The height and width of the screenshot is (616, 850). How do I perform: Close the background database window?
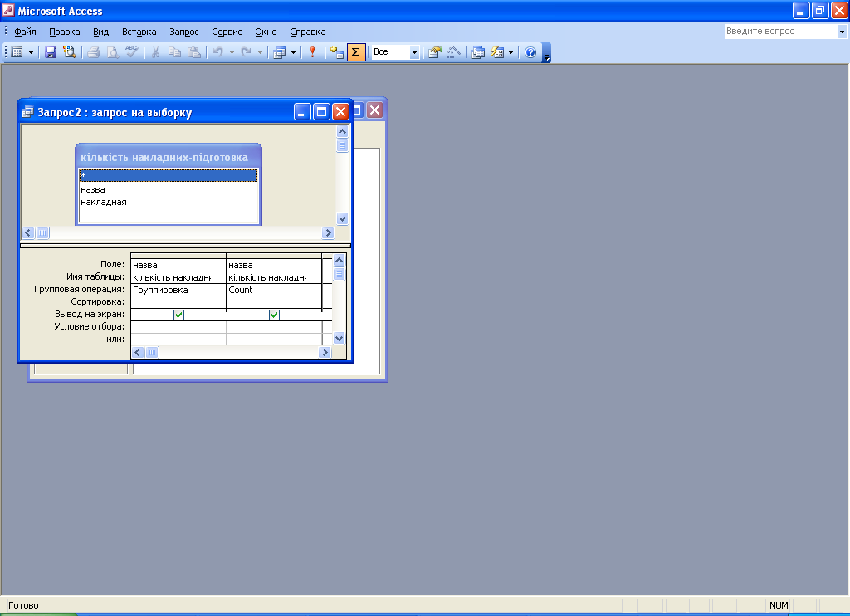(x=375, y=110)
